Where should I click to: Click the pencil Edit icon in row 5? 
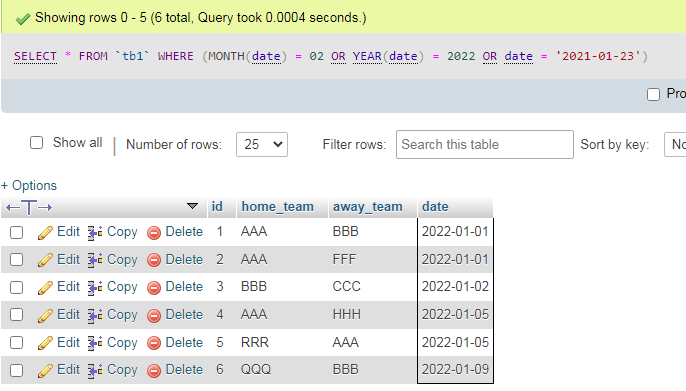click(x=46, y=343)
